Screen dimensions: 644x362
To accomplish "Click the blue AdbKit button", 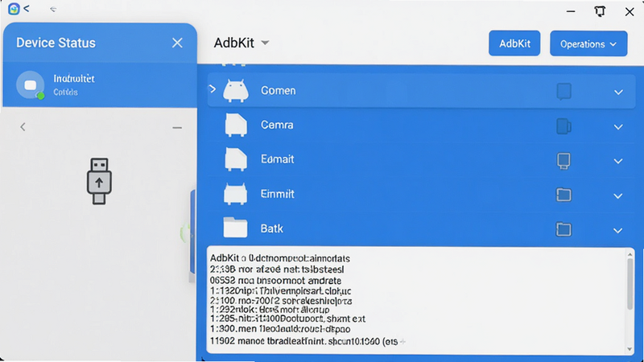I will coord(514,43).
